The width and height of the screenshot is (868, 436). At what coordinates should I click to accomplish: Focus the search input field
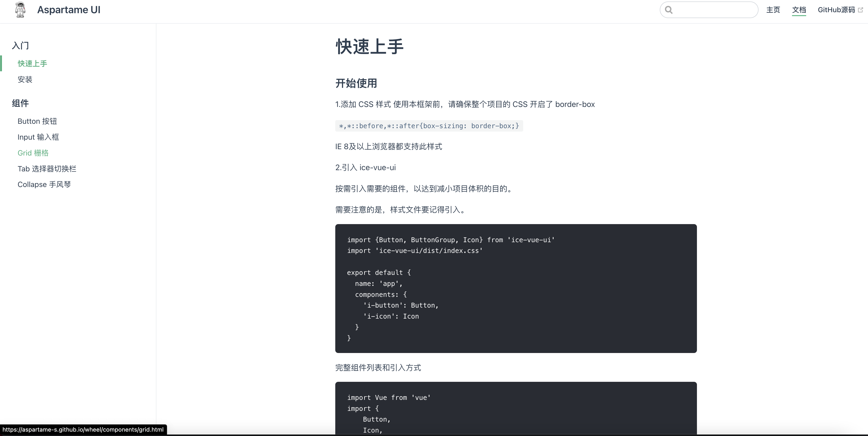pos(709,10)
